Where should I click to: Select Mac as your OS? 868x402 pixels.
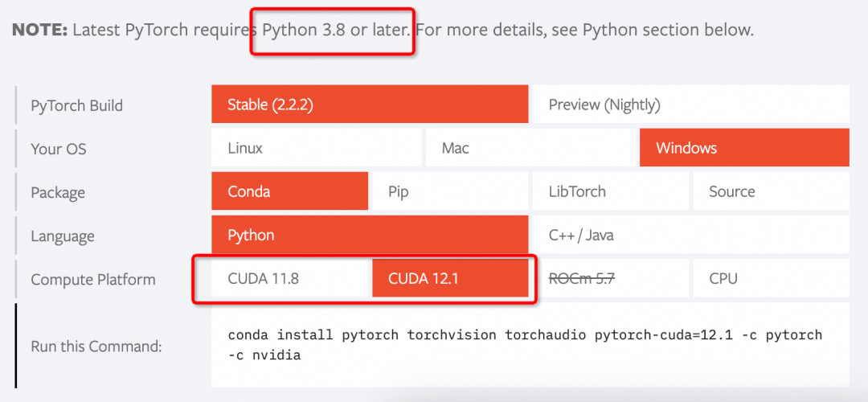[530, 148]
